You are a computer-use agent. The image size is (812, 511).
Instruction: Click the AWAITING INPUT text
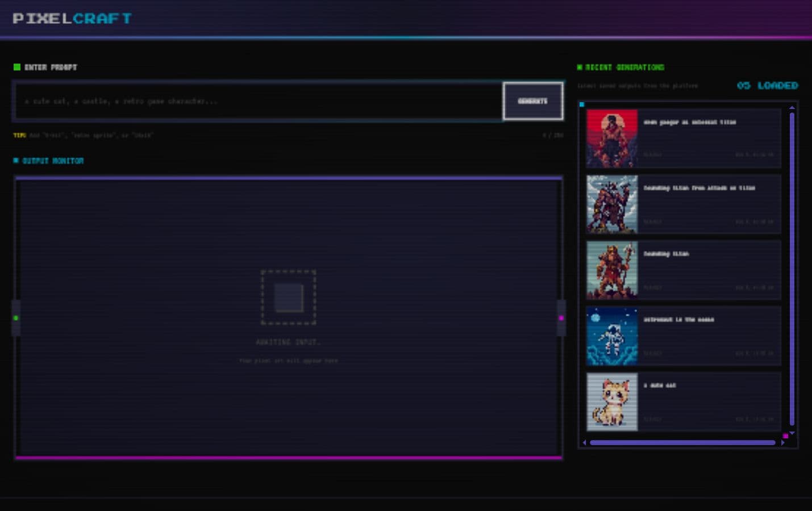288,342
